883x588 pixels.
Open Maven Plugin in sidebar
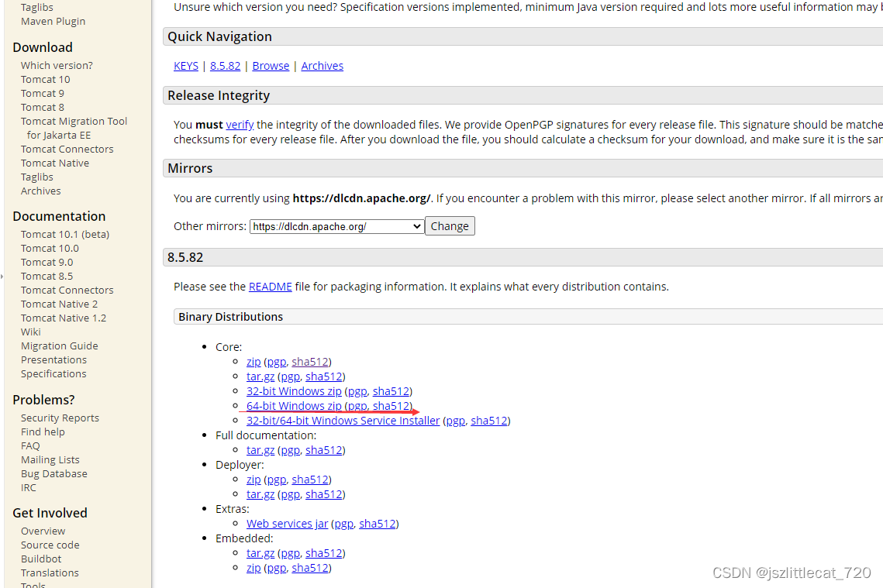[53, 22]
